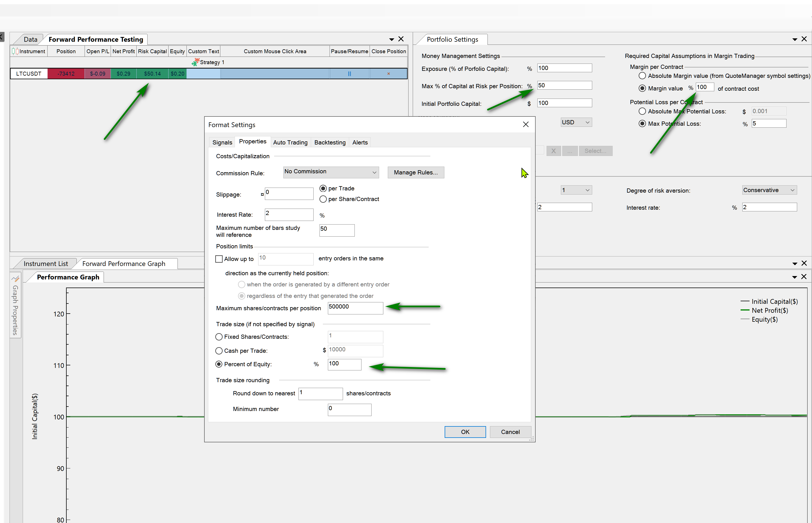Edit Max Potential Loss percent field
The image size is (812, 523).
(x=769, y=124)
